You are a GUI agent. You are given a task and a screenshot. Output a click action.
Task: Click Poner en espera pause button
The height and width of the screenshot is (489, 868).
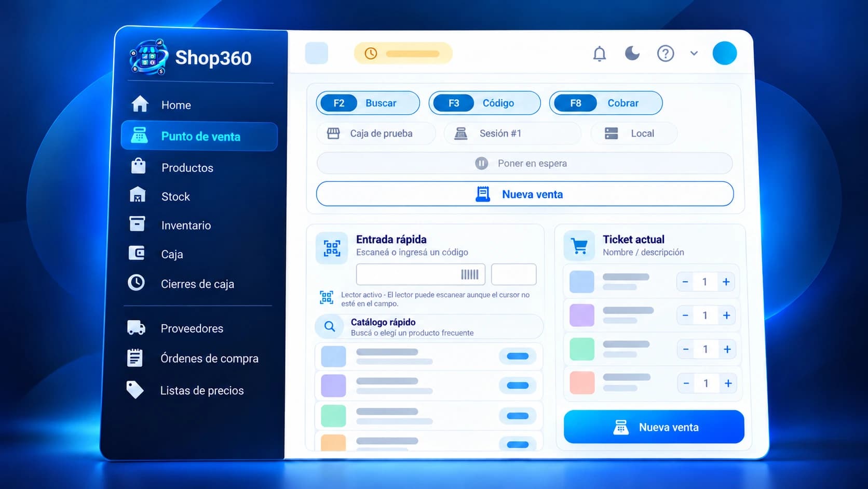click(525, 163)
